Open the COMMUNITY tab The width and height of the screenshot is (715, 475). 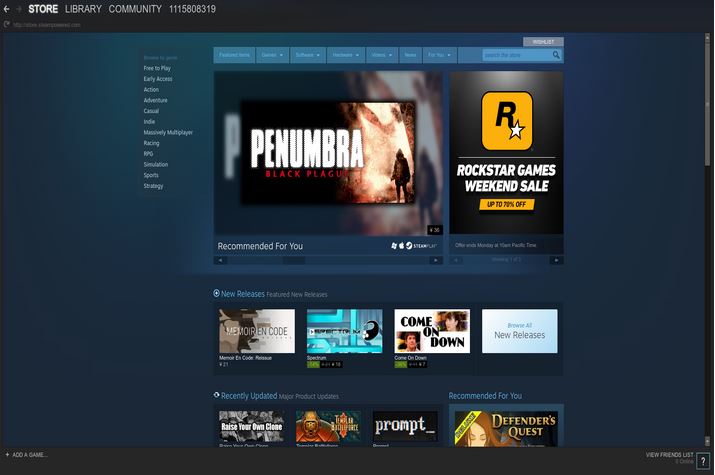pos(135,9)
